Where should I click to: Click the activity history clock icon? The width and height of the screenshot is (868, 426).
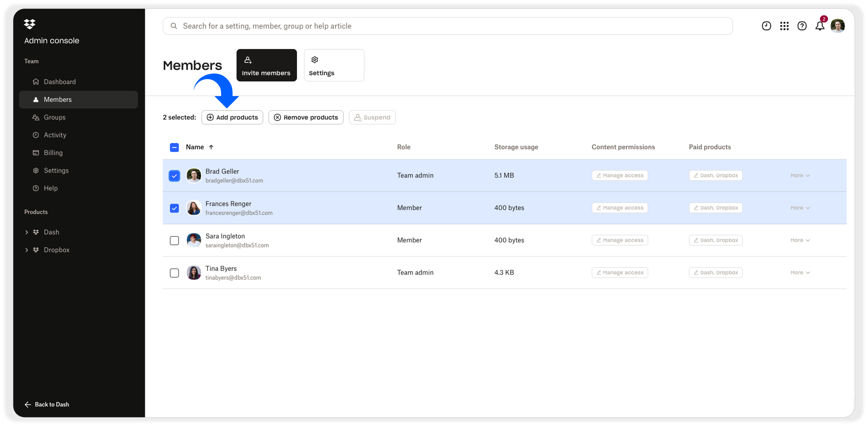coord(766,26)
